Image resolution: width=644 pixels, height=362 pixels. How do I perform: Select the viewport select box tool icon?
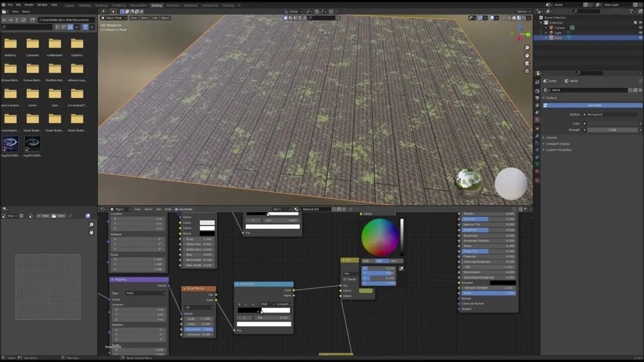point(113,11)
